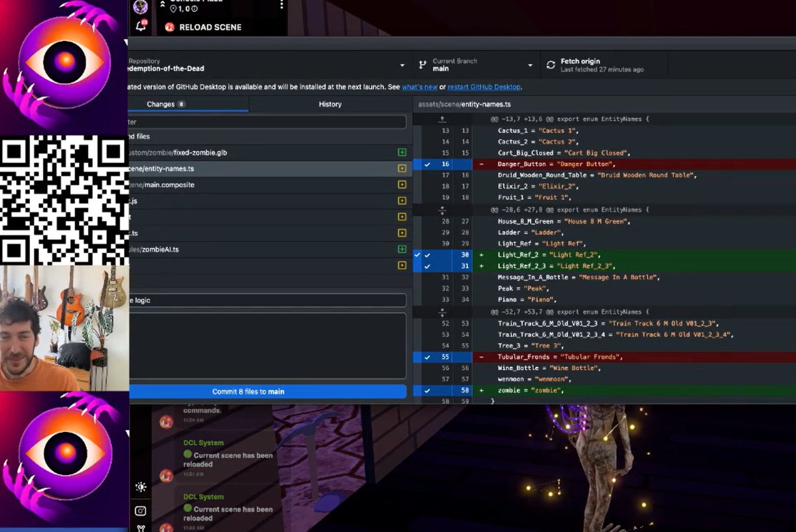Click the emote icon below the camera icon

pos(141,528)
